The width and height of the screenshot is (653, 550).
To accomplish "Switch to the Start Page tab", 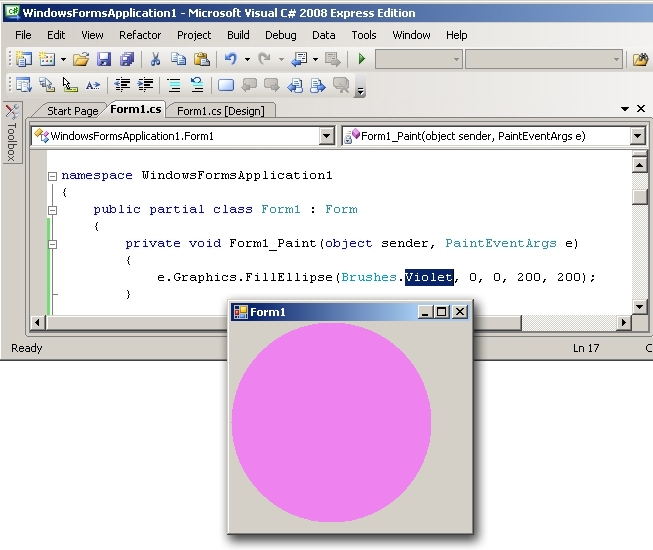I will 72,111.
